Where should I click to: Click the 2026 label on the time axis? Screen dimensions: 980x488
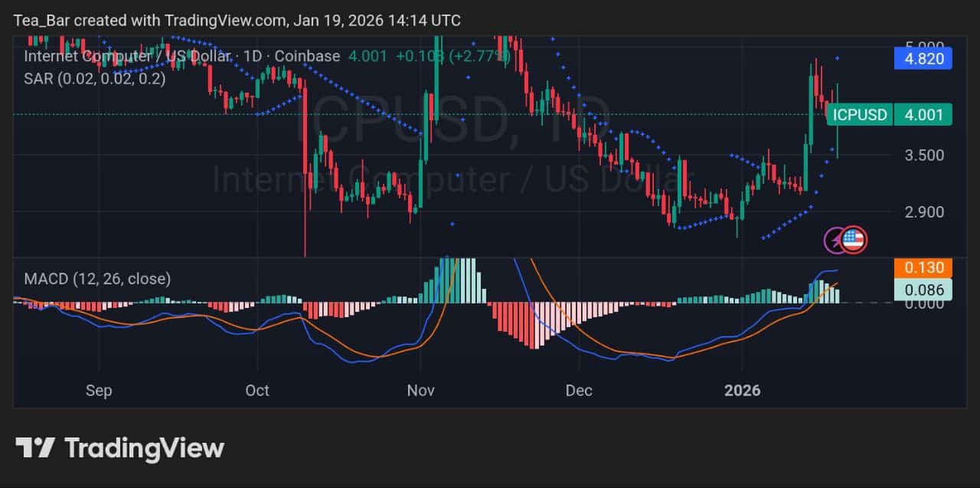(741, 391)
